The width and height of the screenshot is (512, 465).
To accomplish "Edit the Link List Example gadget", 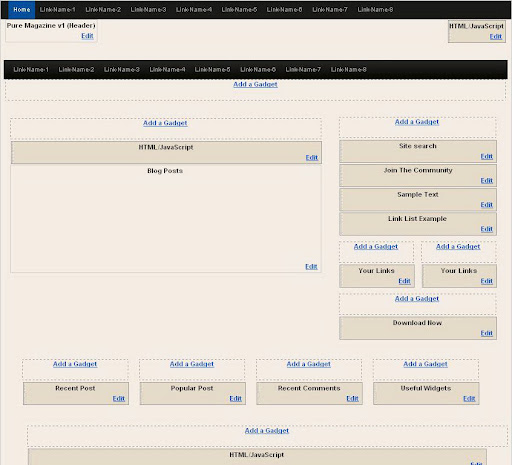I will 487,229.
